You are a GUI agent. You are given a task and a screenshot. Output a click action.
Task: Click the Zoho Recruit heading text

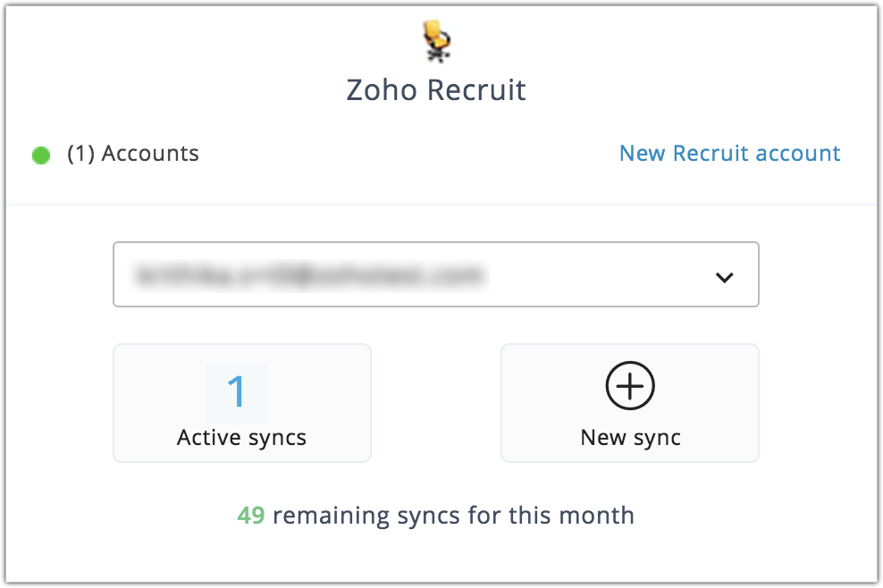[x=436, y=91]
